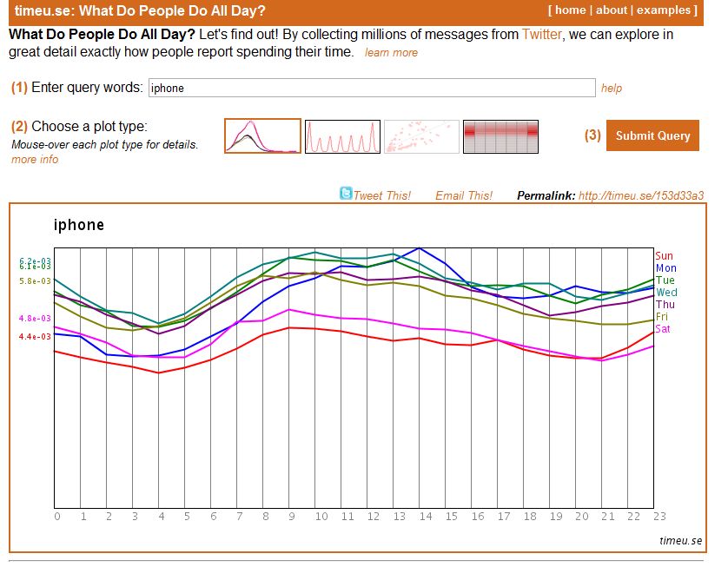Open the more info link

coord(35,160)
